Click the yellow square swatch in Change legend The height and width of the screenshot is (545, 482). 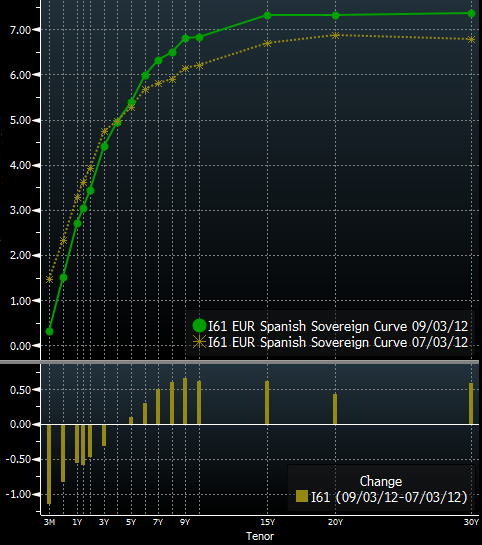(302, 496)
